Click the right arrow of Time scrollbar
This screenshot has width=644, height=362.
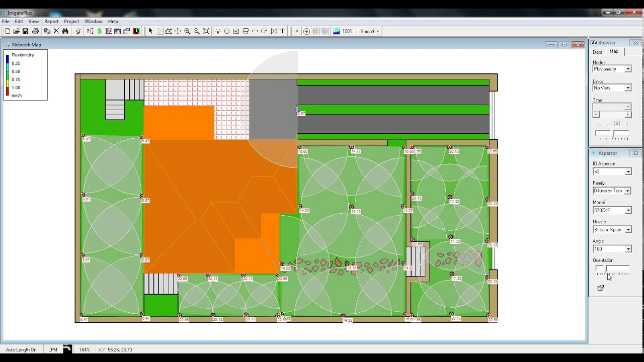[x=628, y=115]
